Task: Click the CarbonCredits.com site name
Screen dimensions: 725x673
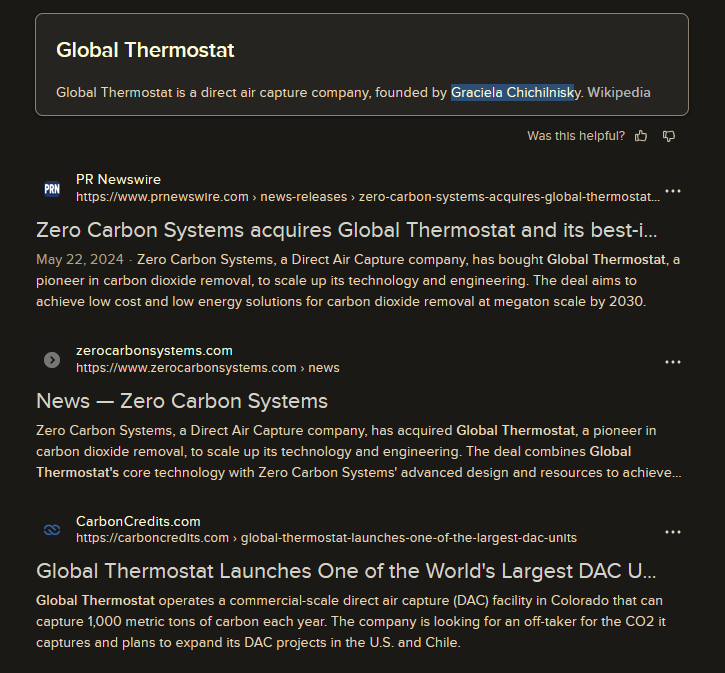Action: (138, 521)
